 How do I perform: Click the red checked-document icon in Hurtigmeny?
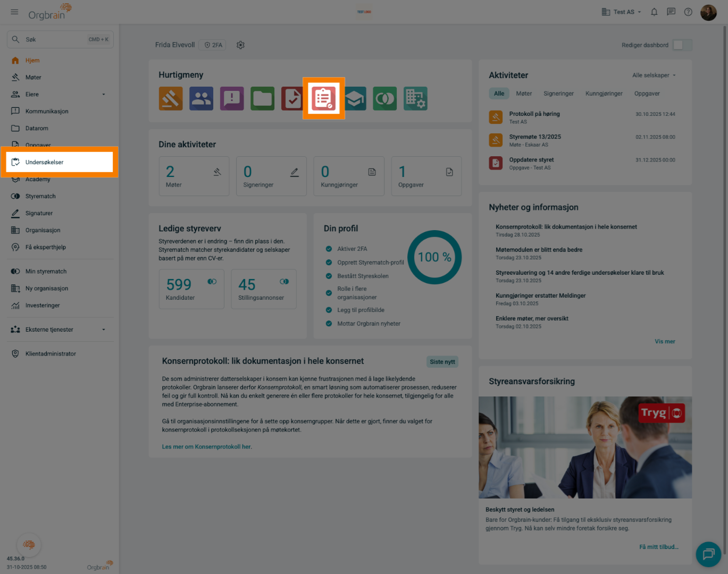pyautogui.click(x=292, y=98)
